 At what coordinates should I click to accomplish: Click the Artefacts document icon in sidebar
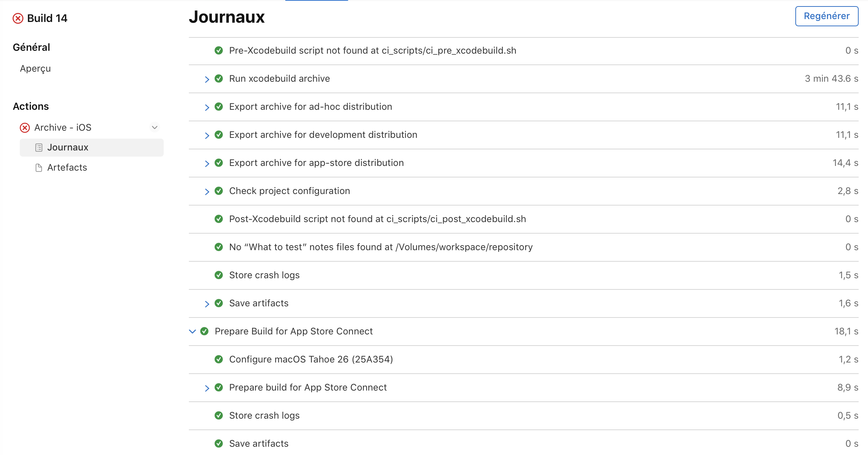[x=39, y=168]
